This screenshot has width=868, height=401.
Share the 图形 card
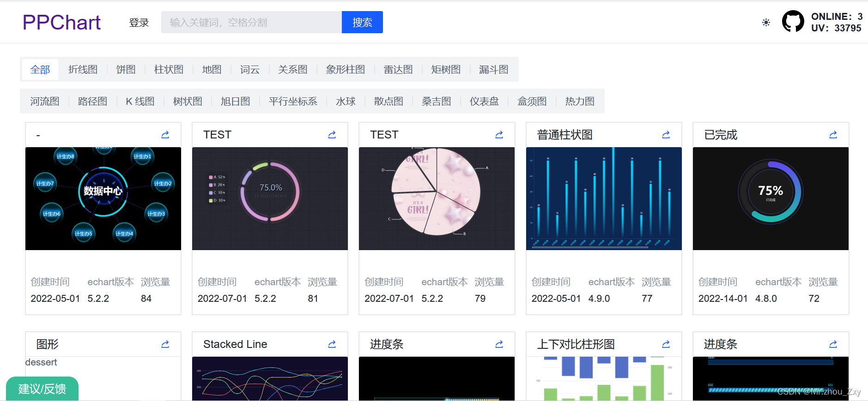click(x=165, y=344)
